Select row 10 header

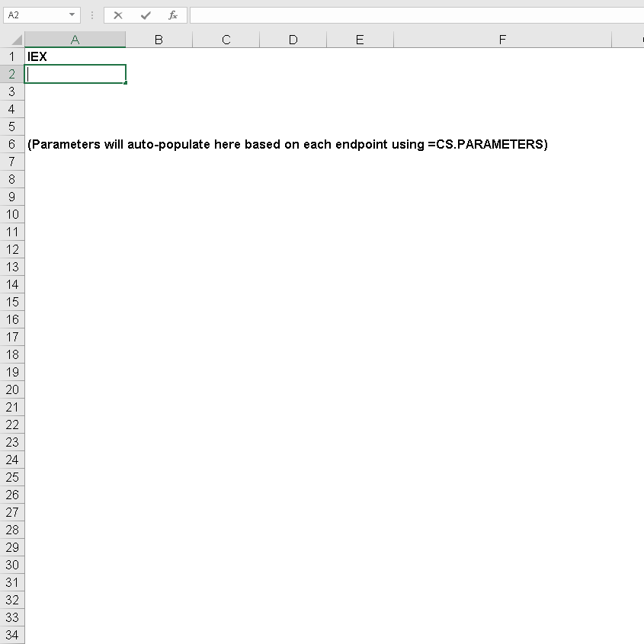point(12,214)
